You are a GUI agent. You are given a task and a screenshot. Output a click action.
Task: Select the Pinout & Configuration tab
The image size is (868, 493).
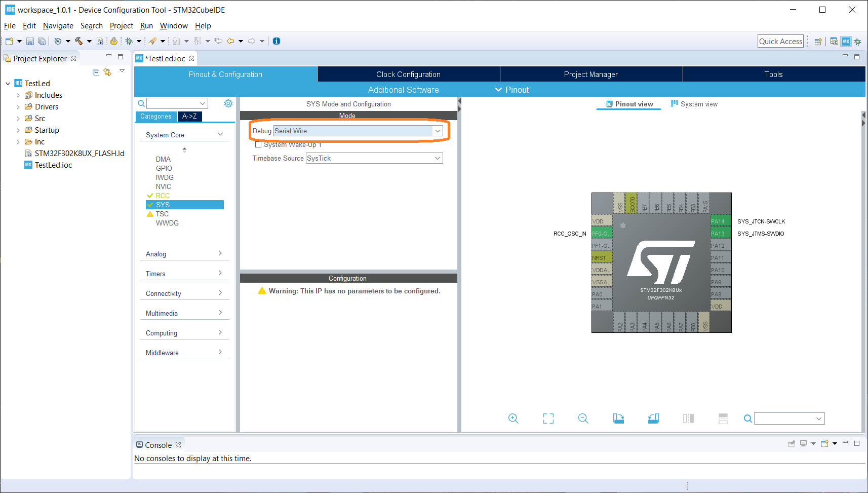(225, 74)
